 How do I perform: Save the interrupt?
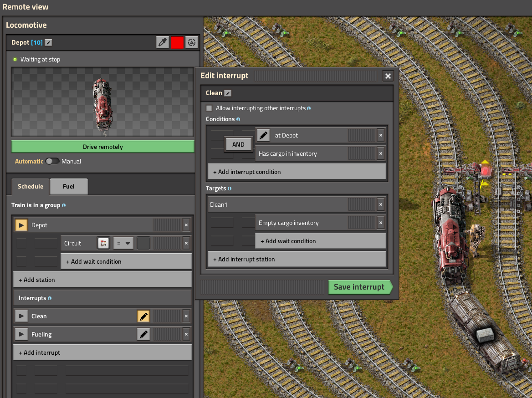[x=360, y=287]
